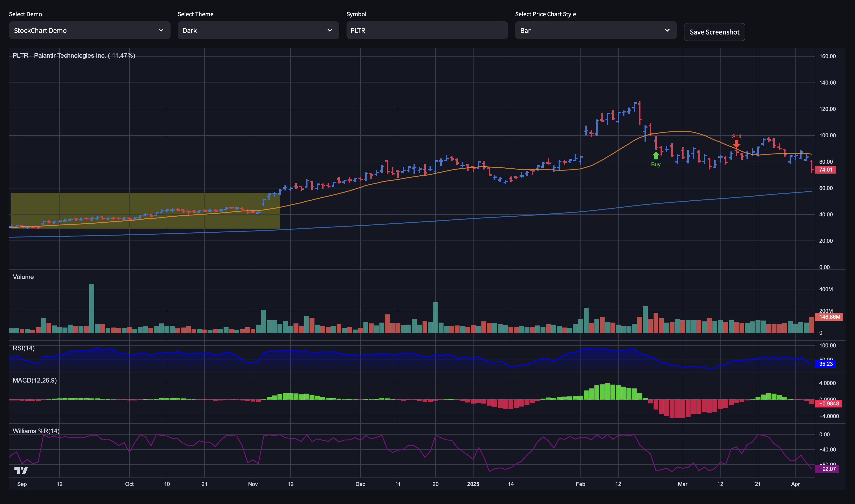Click the RSI(14) pane label
Screen dimensions: 855x504
coord(23,348)
